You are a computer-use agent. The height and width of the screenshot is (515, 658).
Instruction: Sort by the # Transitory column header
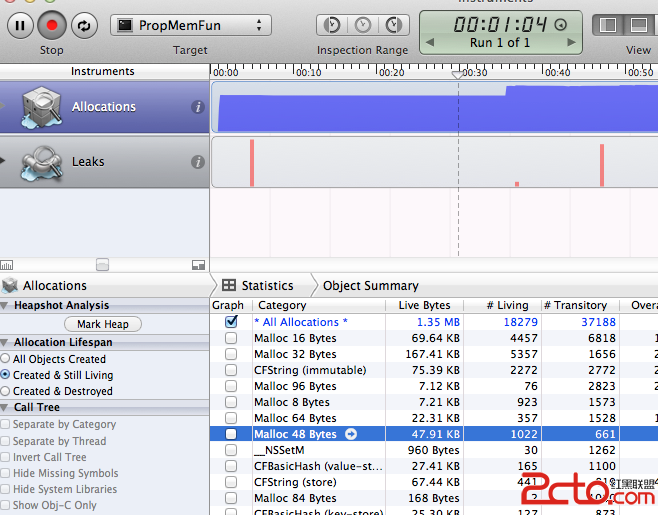pos(580,305)
